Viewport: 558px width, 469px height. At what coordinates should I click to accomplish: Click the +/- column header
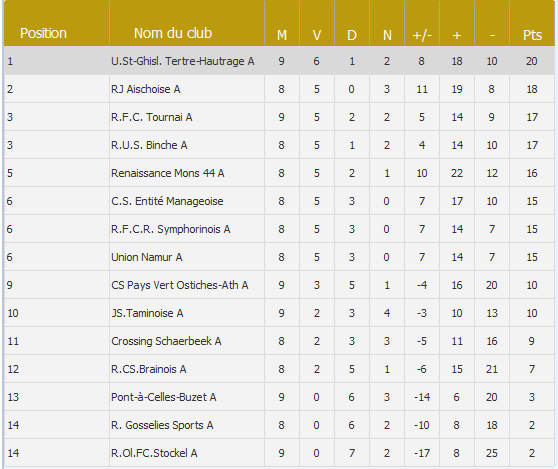(x=422, y=35)
